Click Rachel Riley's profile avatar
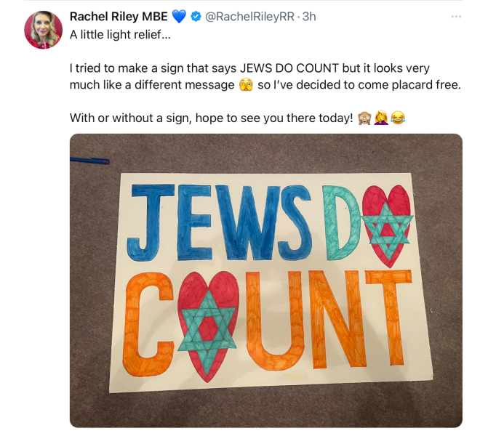 43,31
